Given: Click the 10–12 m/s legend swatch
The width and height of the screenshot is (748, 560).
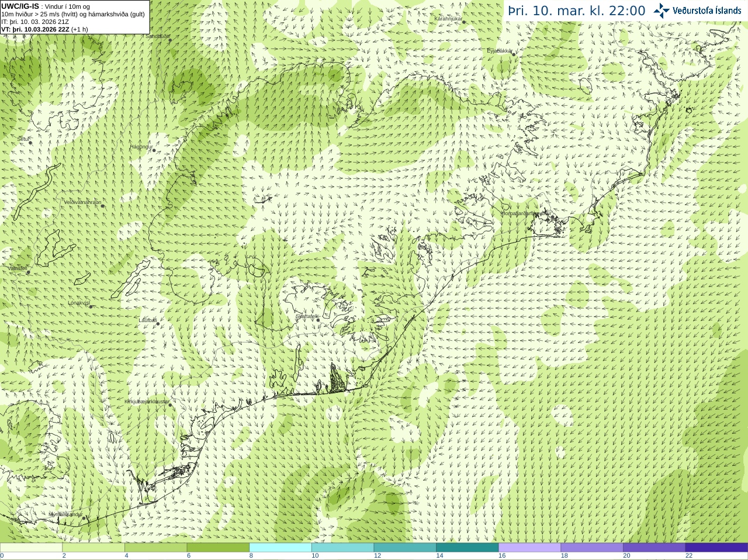Looking at the screenshot, I should pos(342,548).
